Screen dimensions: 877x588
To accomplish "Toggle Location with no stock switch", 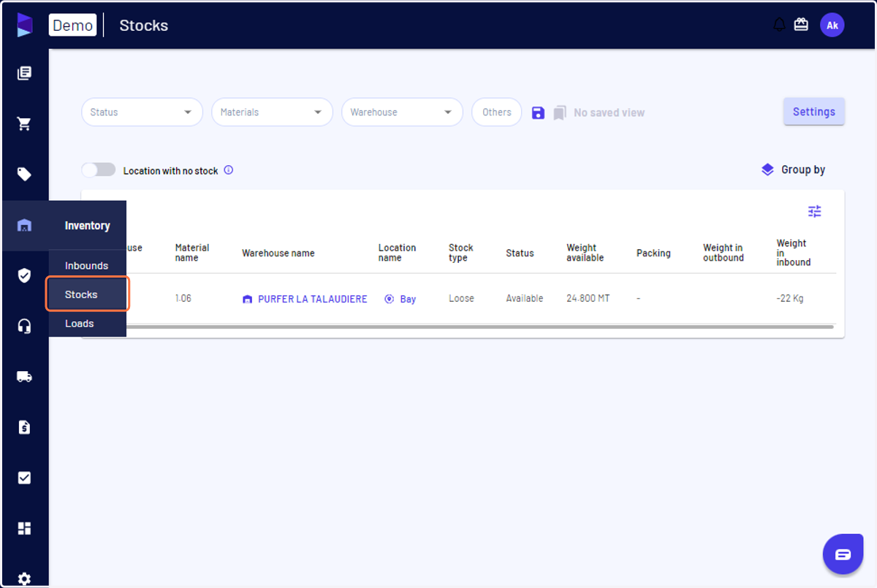I will point(99,169).
